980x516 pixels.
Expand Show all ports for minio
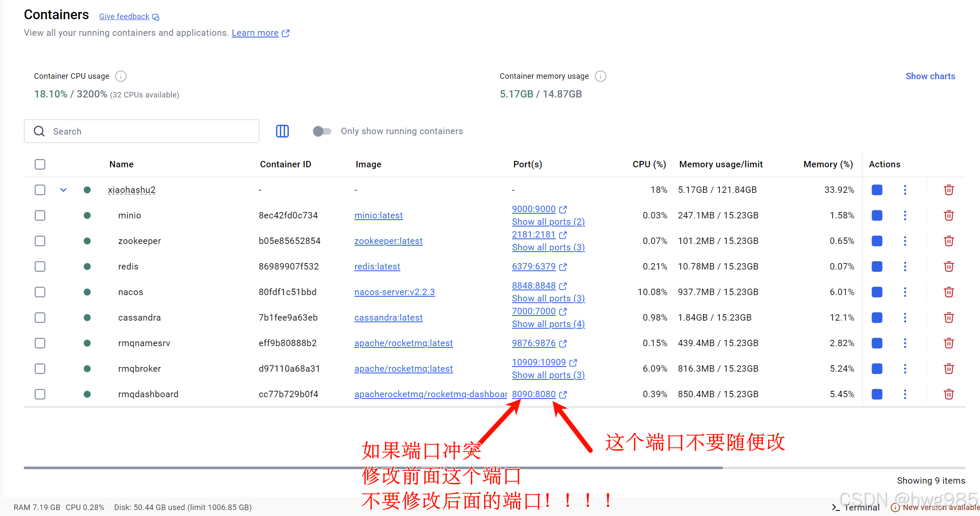point(548,222)
